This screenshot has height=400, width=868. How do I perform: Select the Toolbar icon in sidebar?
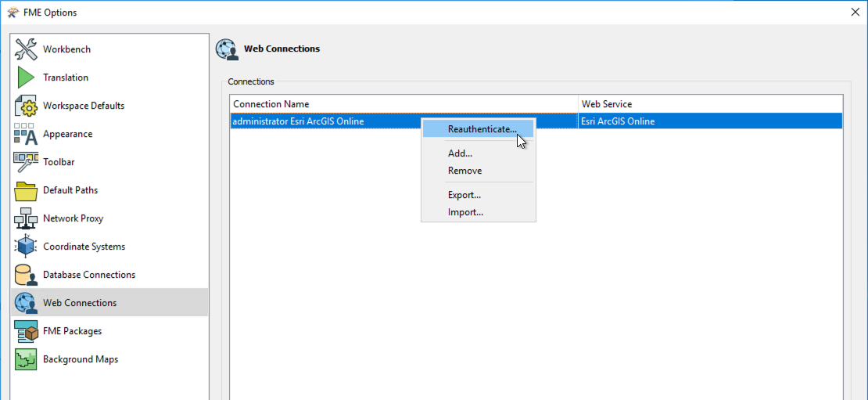click(26, 162)
